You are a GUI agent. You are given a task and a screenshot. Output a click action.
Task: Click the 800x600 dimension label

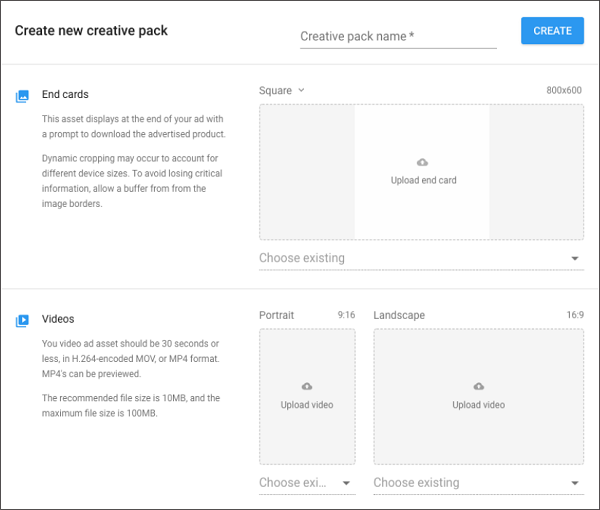(x=564, y=91)
